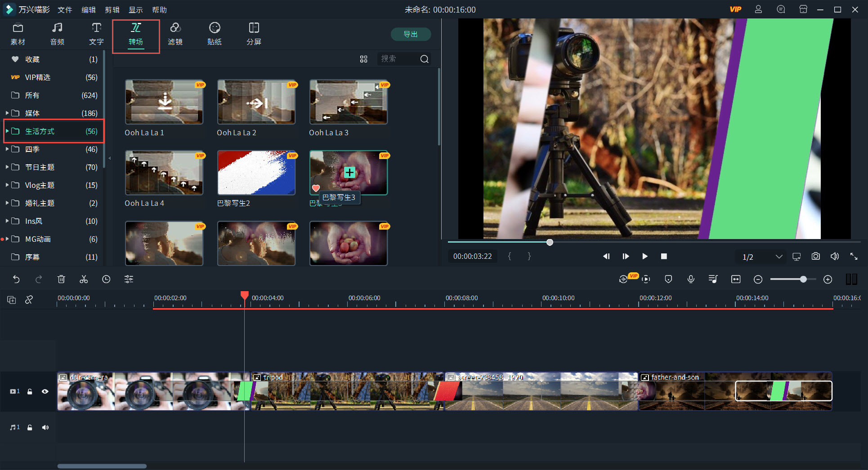Click the trash delete icon
This screenshot has height=470, width=868.
pos(61,279)
